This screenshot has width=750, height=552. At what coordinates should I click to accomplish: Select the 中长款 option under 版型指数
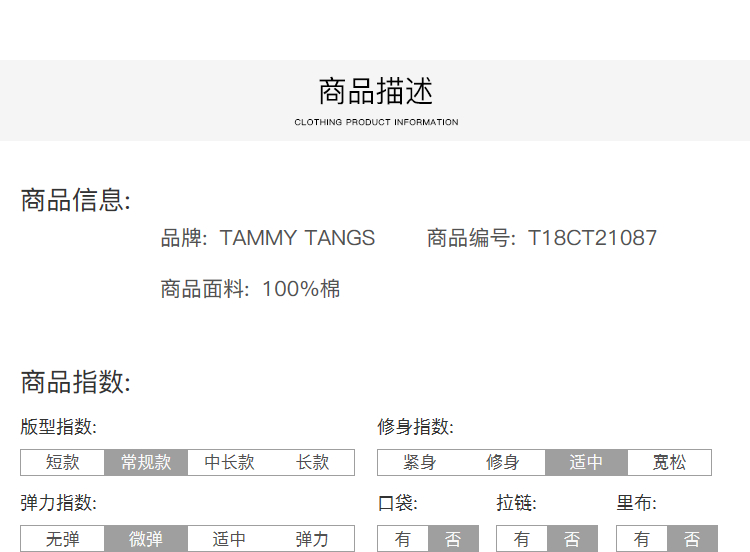229,462
